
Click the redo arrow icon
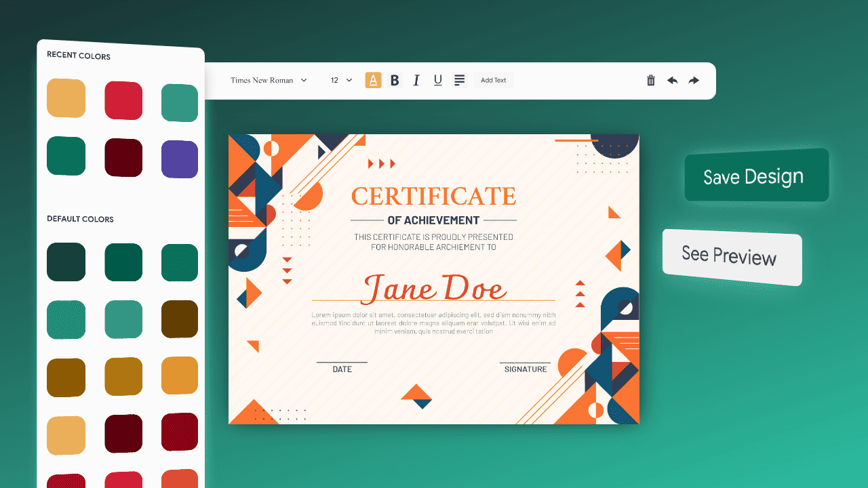tap(694, 80)
